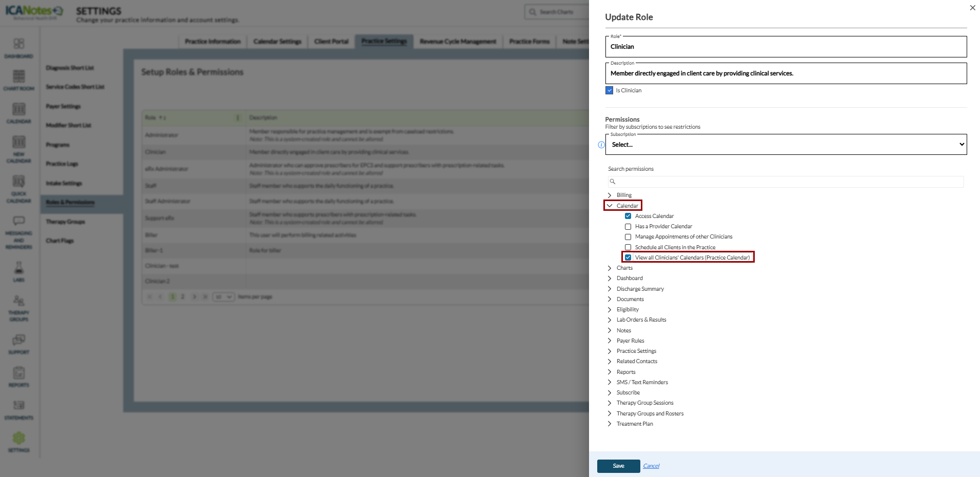This screenshot has height=477, width=980.
Task: Uncheck the Is Clinician checkbox
Action: click(610, 90)
